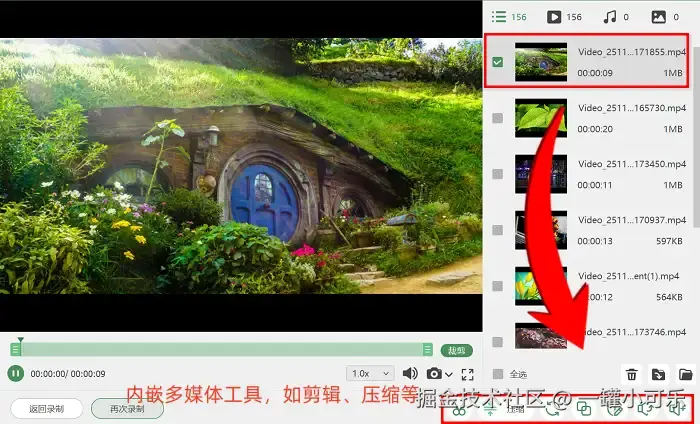The width and height of the screenshot is (700, 424).
Task: Open green leaf thumbnail of Video_2511...165730.mp4
Action: [541, 118]
